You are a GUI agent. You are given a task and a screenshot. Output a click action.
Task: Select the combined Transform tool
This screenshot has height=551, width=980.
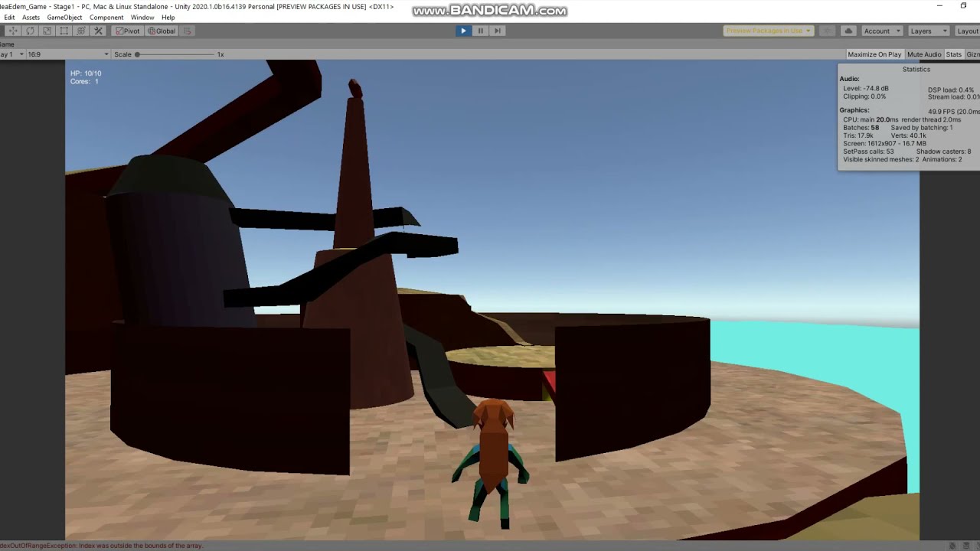tap(80, 31)
